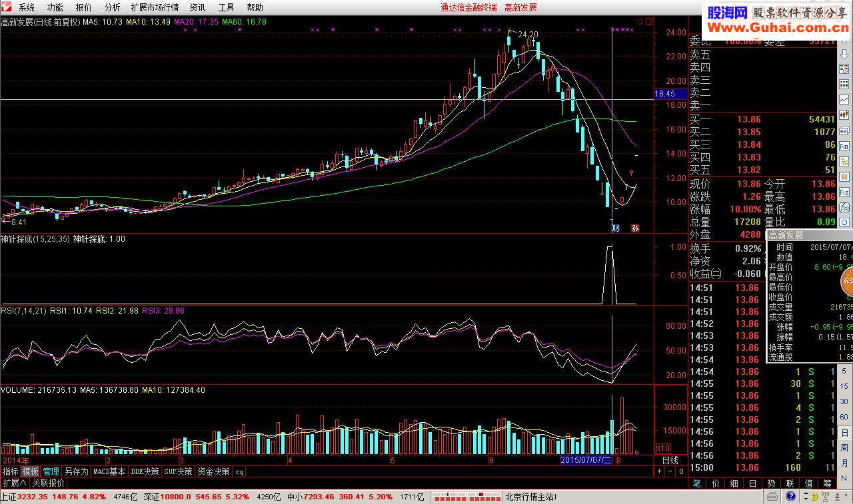Viewport: 853px width, 504px height.
Task: Select the 30-minute period sidebar button
Action: pyautogui.click(x=844, y=401)
